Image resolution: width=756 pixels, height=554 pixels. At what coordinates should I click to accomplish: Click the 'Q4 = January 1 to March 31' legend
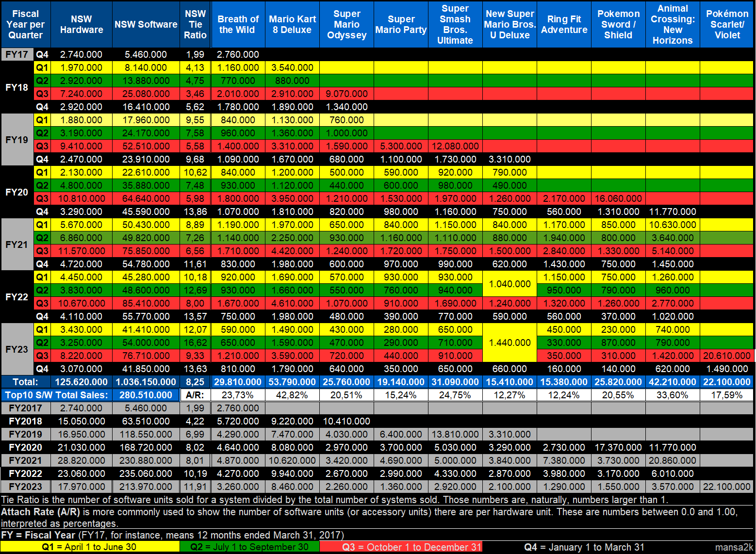[584, 547]
